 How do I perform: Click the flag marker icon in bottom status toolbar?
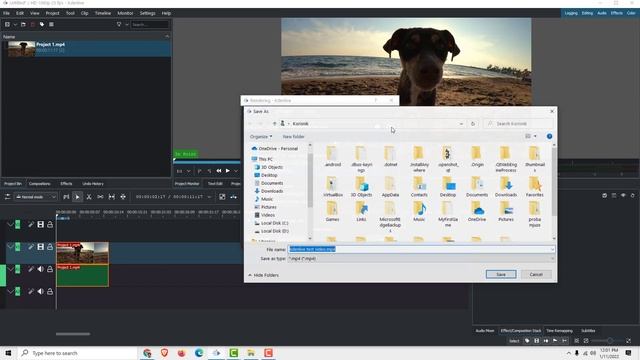click(x=555, y=340)
